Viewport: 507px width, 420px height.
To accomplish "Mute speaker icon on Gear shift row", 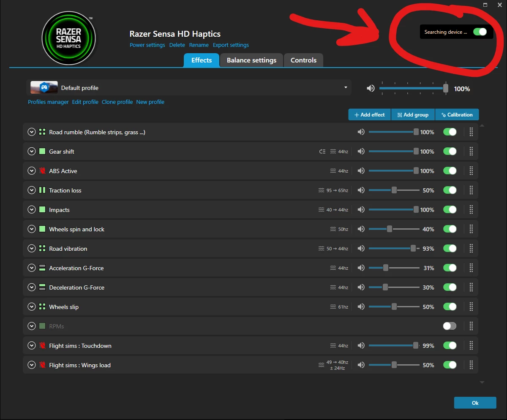I will (361, 152).
